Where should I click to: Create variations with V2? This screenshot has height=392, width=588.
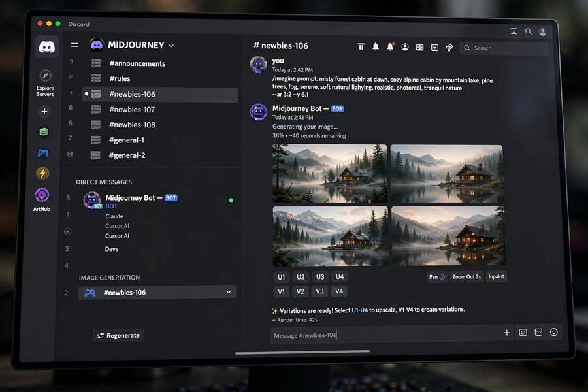[301, 291]
